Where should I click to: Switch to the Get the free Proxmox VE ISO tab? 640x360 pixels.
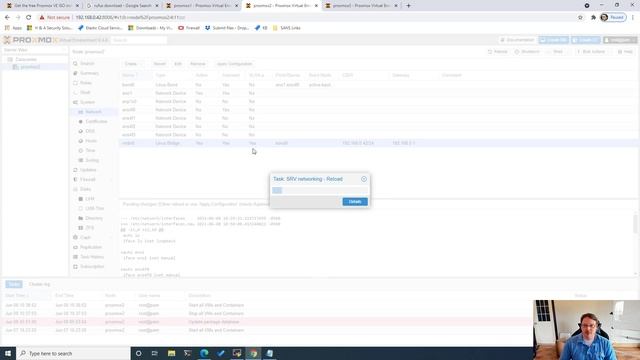42,6
